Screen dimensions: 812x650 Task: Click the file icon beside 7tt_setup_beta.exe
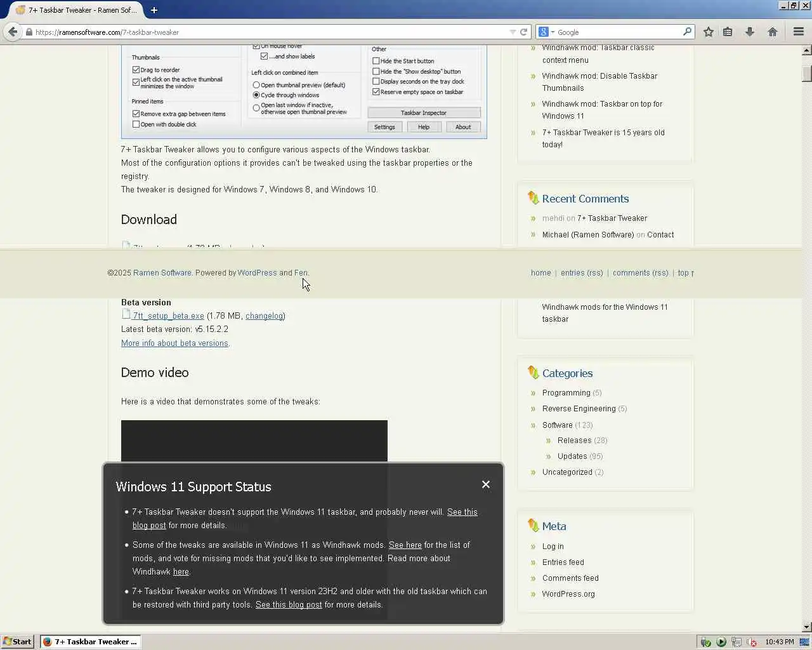click(126, 314)
